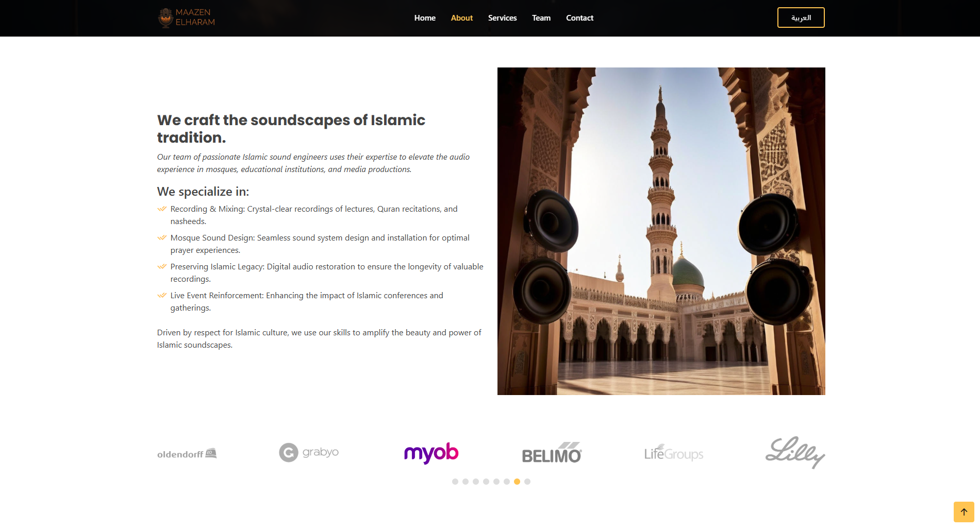The image size is (980, 530).
Task: Click the scroll-to-top arrow button
Action: click(x=964, y=512)
